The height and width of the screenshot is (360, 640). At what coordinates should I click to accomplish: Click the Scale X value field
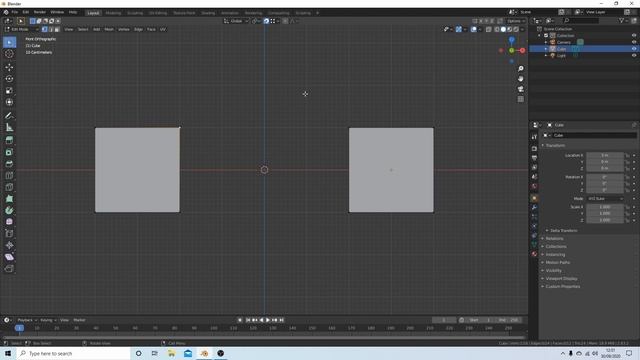605,207
